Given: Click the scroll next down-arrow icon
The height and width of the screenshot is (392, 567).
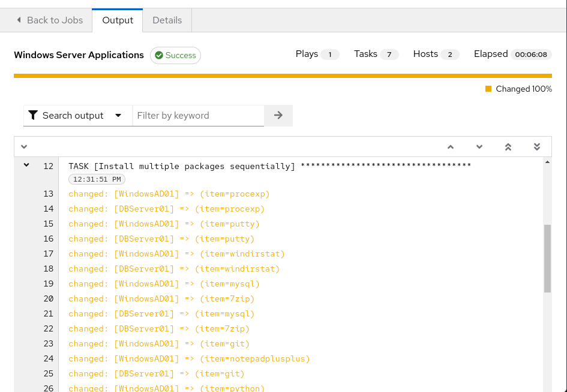Looking at the screenshot, I should pos(479,147).
